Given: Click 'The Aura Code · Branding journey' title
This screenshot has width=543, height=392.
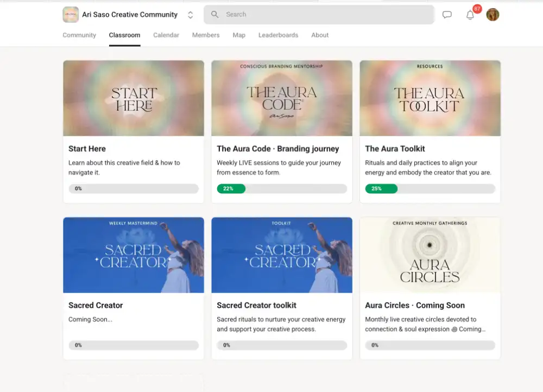Looking at the screenshot, I should tap(277, 149).
